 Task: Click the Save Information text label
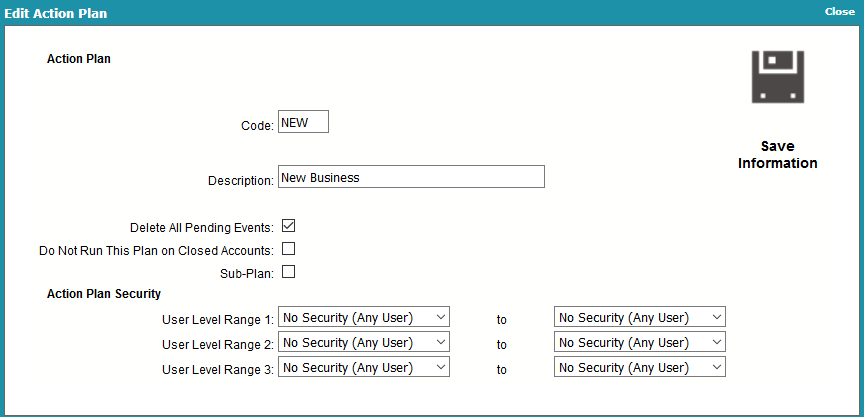click(777, 155)
